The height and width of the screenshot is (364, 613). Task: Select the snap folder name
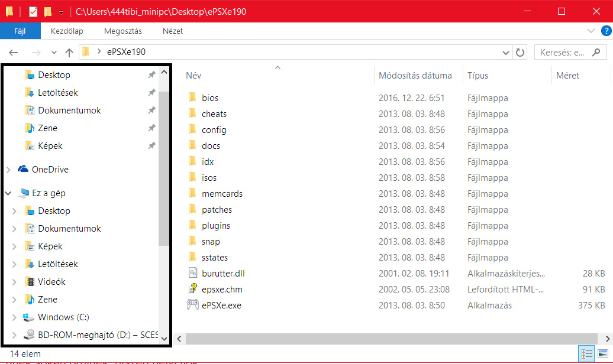tap(211, 242)
